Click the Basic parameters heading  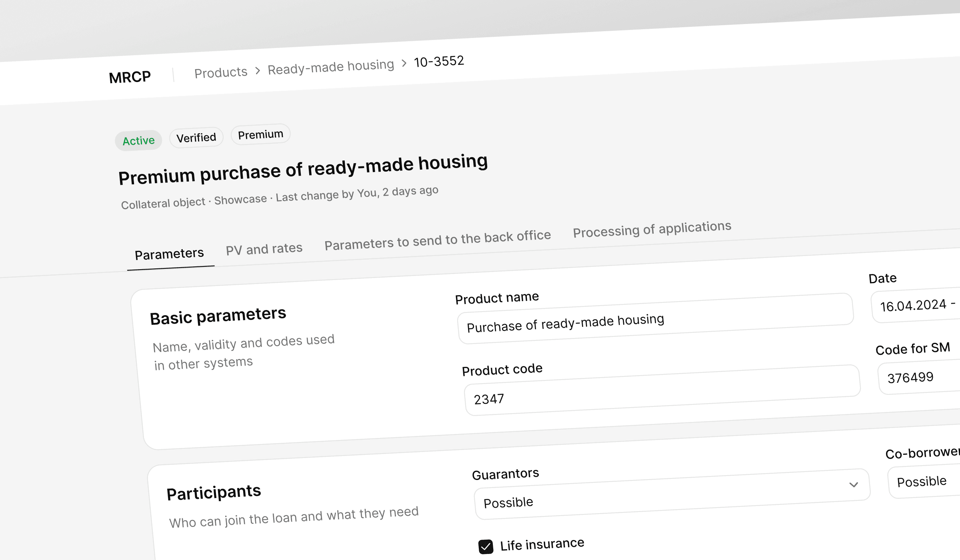coord(218,316)
